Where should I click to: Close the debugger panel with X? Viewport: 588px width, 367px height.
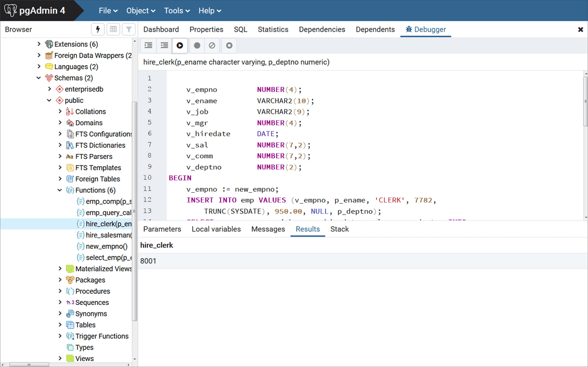tap(580, 29)
